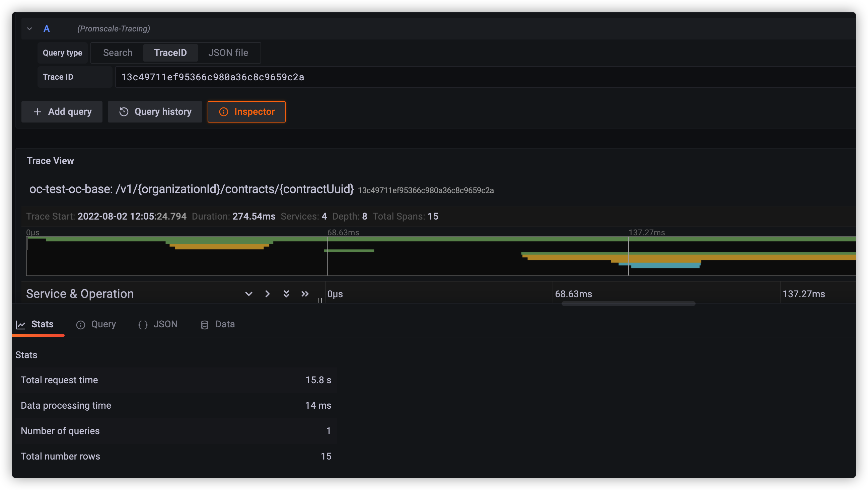Switch query type to JSON file
Viewport: 868px width, 490px height.
pyautogui.click(x=228, y=53)
